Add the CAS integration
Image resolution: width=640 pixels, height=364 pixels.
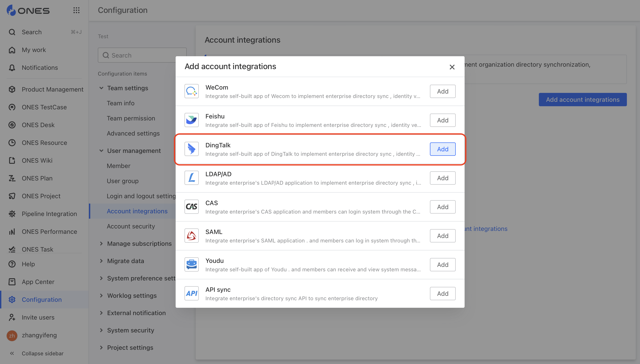coord(443,207)
